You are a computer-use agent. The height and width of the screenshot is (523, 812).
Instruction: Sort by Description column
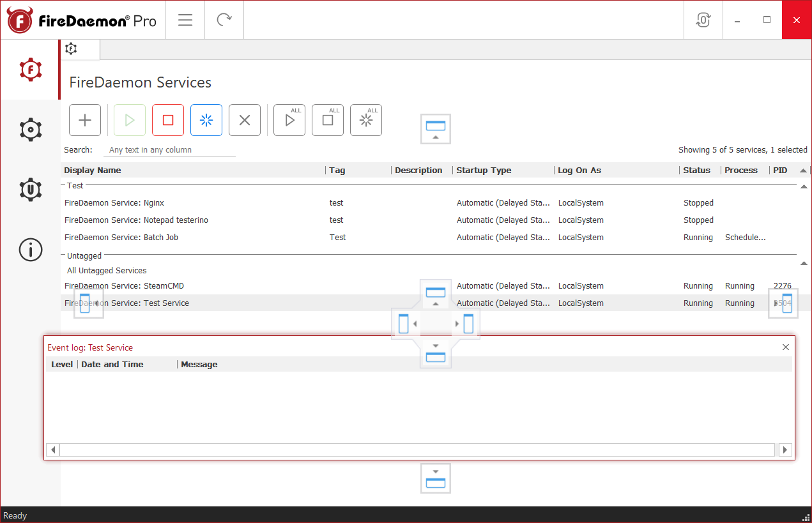pos(422,171)
